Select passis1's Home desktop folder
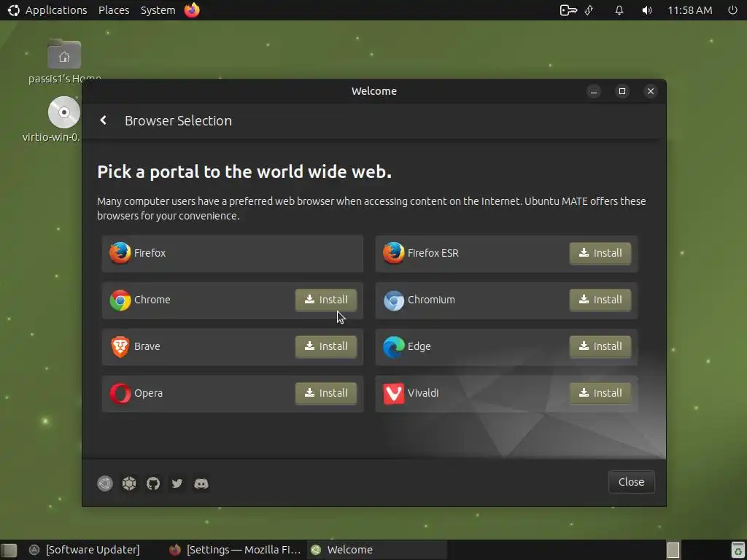This screenshot has width=747, height=560. pyautogui.click(x=64, y=61)
